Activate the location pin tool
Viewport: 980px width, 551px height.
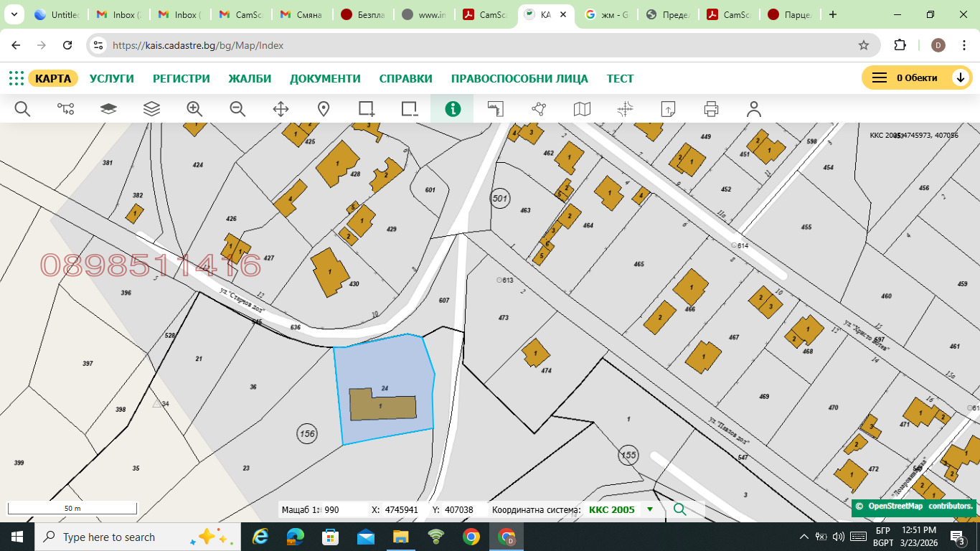324,109
